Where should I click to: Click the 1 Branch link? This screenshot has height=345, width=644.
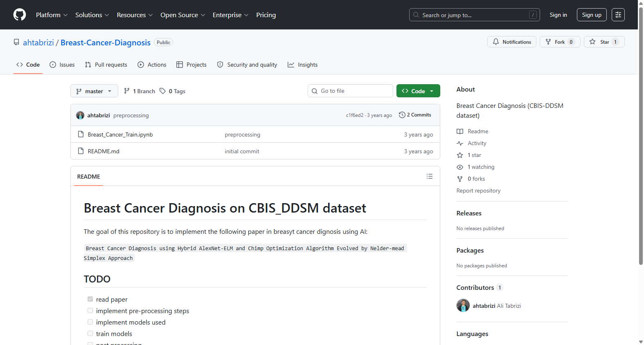[x=140, y=91]
